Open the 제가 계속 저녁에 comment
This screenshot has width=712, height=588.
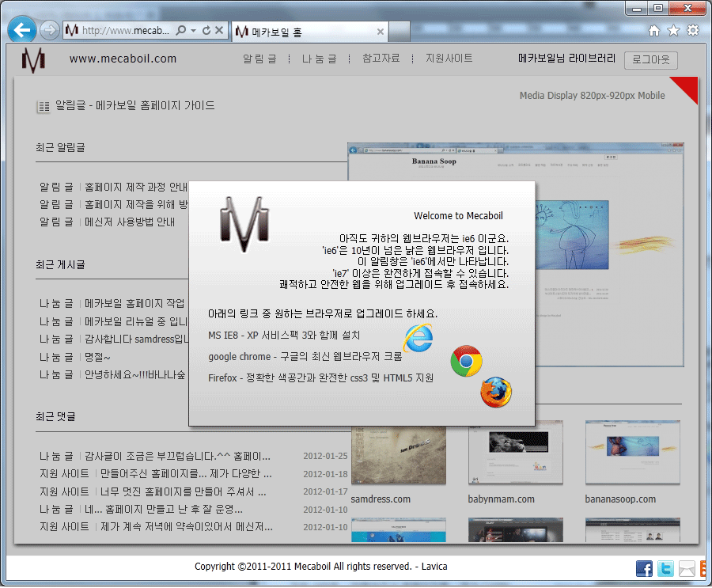(187, 527)
